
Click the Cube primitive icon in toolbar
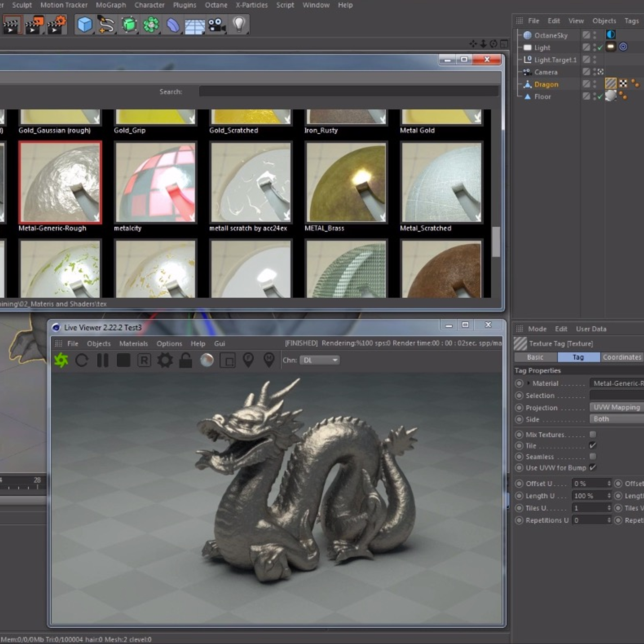point(85,25)
